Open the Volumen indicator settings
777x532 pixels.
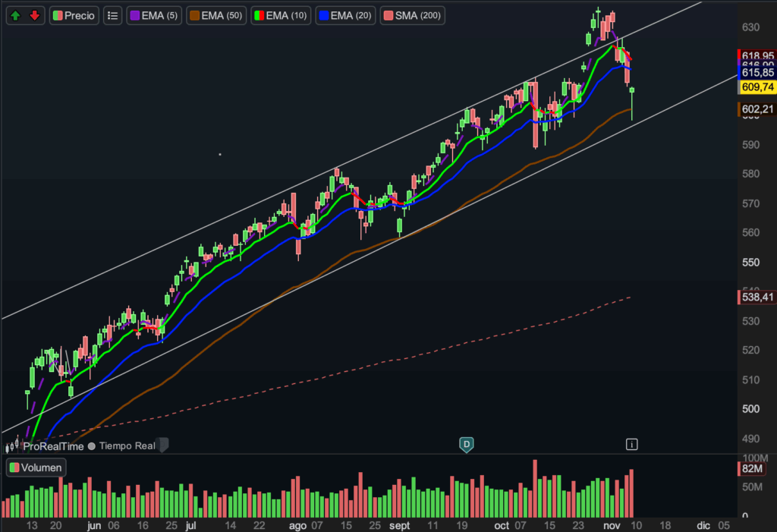coord(36,467)
